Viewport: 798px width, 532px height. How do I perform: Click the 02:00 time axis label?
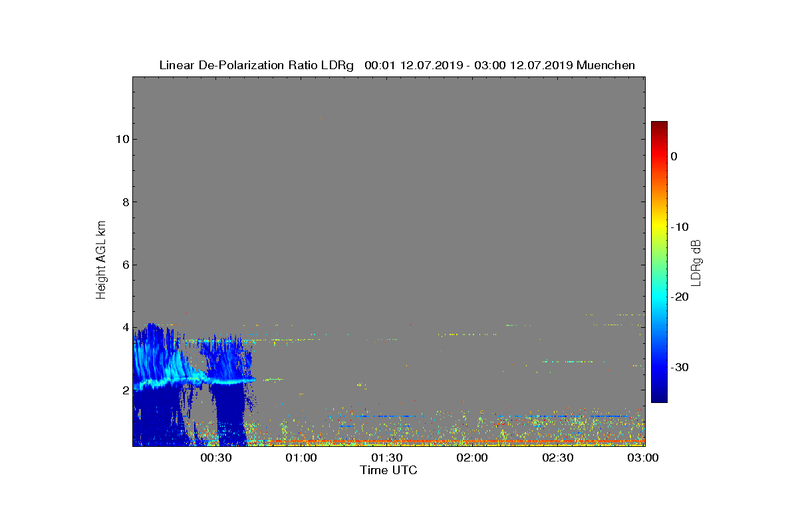(472, 458)
